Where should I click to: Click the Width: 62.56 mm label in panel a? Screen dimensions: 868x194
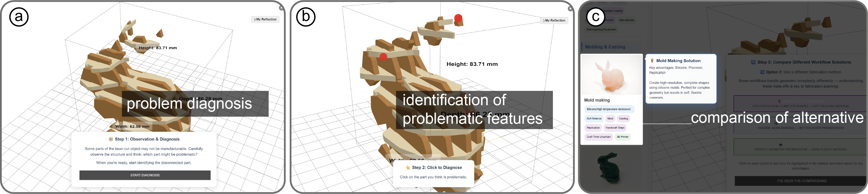pos(132,127)
